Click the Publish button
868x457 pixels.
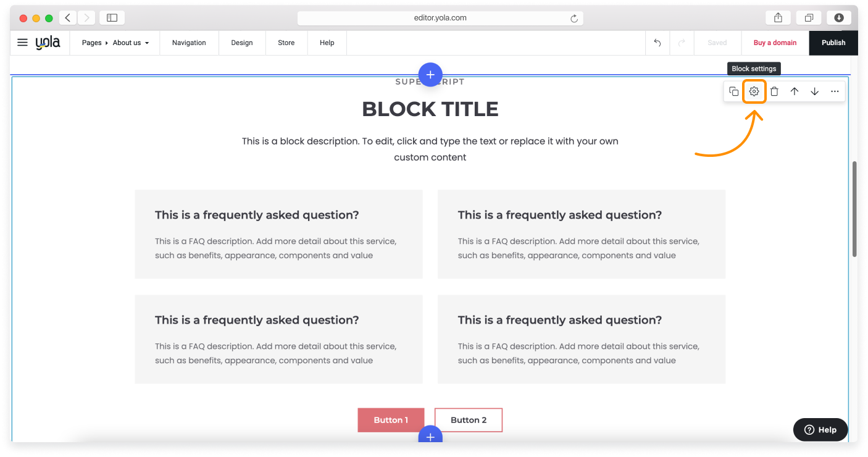click(833, 43)
